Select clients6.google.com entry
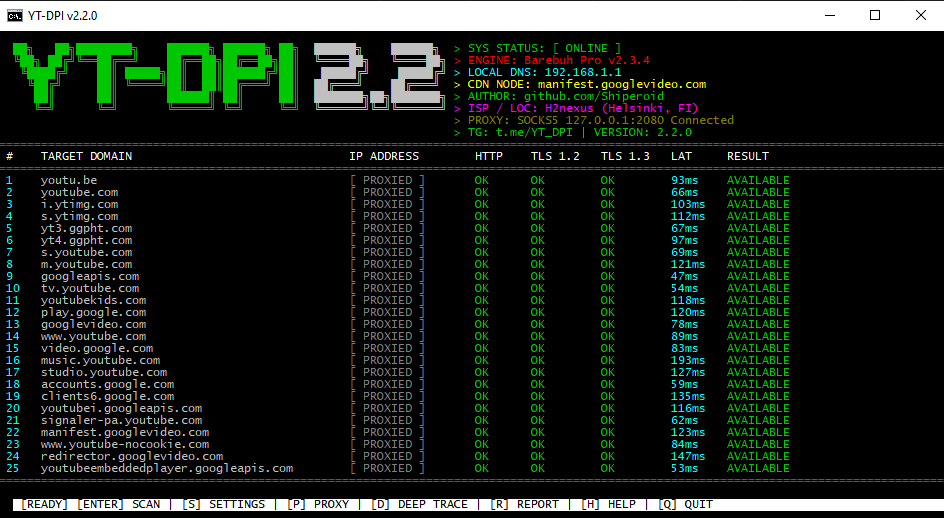 (108, 396)
